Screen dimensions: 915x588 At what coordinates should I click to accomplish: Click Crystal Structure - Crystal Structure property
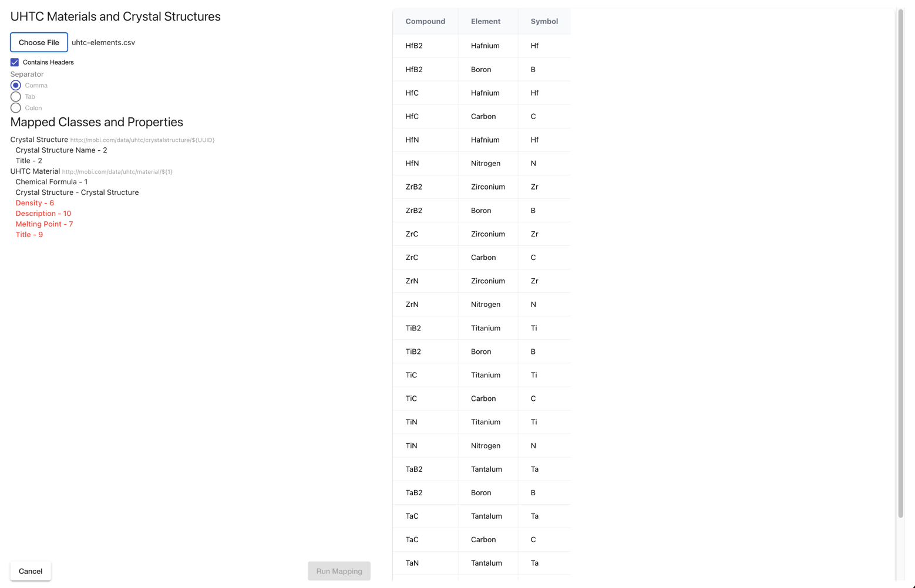click(x=77, y=192)
